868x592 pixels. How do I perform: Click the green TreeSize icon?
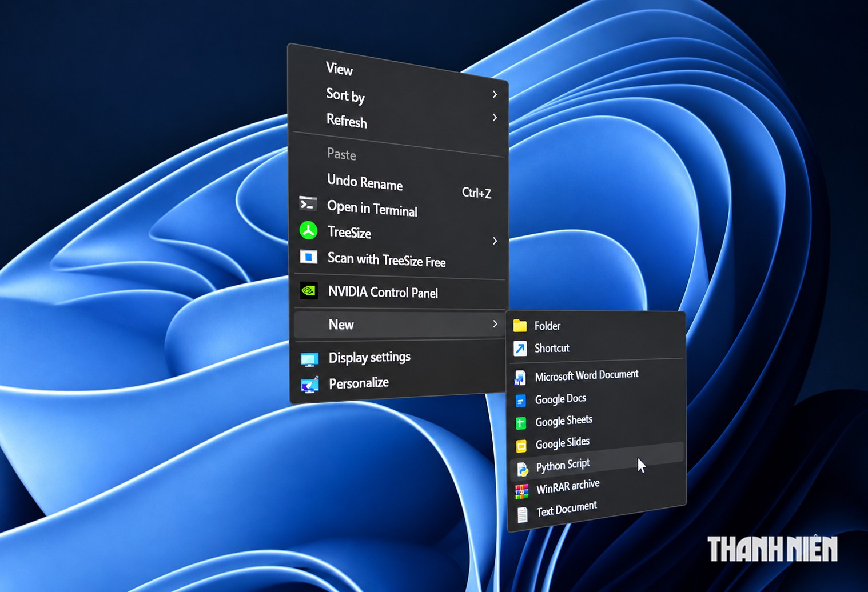click(309, 230)
